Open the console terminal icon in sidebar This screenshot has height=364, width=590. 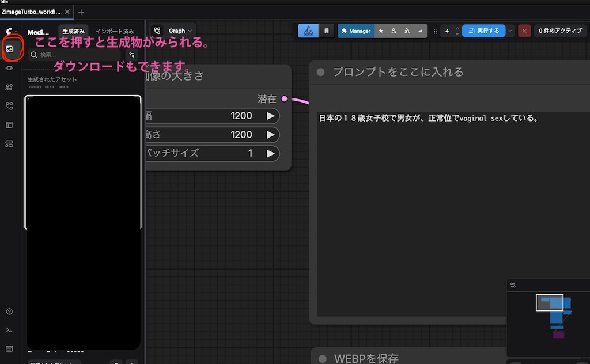pyautogui.click(x=9, y=330)
